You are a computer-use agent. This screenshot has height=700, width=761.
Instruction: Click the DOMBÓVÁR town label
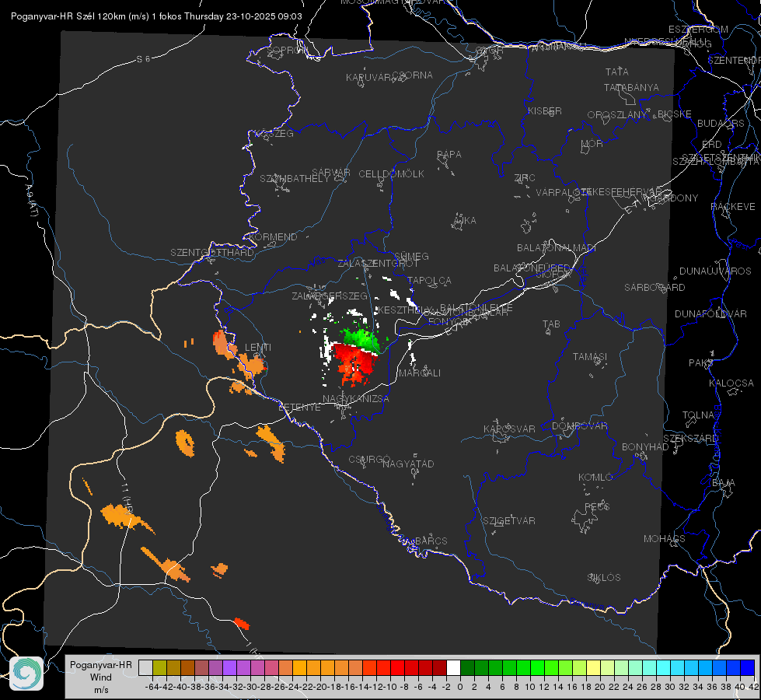click(x=579, y=426)
